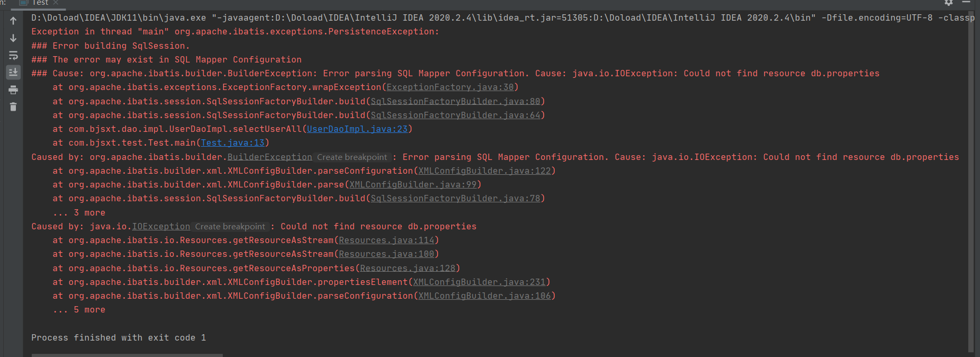980x357 pixels.
Task: Open ExceptionFactory.java:30 link
Action: pyautogui.click(x=450, y=87)
